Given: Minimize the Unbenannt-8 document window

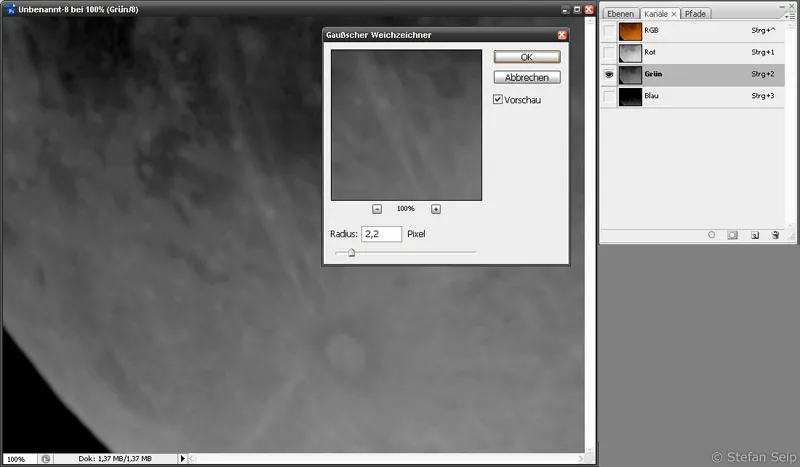Looking at the screenshot, I should (565, 10).
